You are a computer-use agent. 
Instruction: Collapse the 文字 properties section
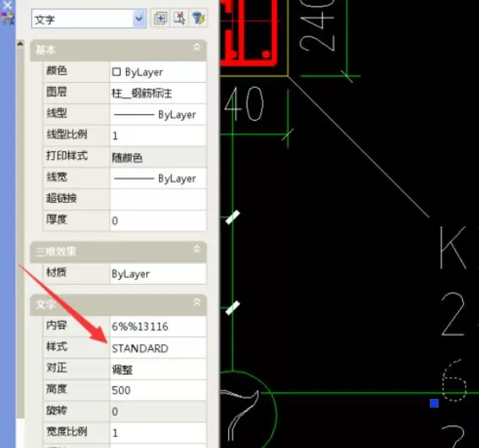point(197,303)
